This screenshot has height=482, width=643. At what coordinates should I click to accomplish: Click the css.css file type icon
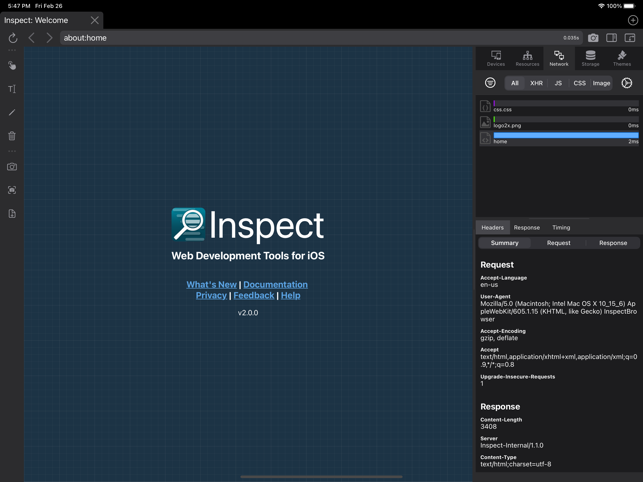coord(485,106)
